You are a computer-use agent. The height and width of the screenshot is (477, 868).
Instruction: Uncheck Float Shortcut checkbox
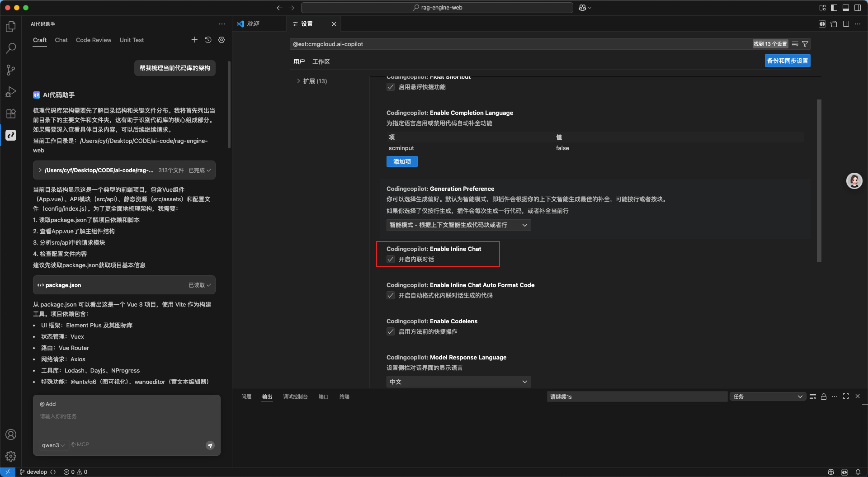click(x=391, y=87)
